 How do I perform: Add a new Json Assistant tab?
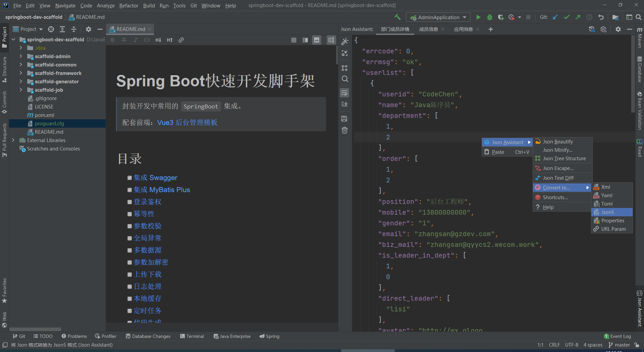490,29
